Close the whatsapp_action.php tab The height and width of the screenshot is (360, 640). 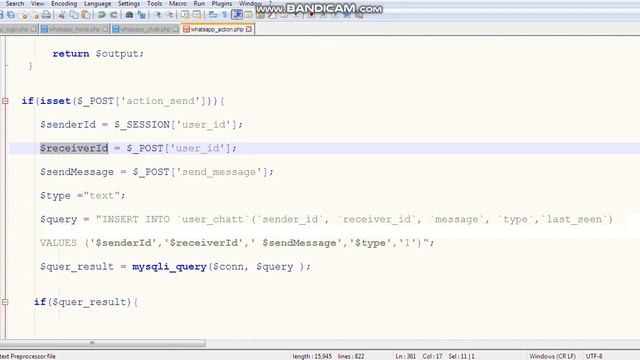[x=249, y=29]
